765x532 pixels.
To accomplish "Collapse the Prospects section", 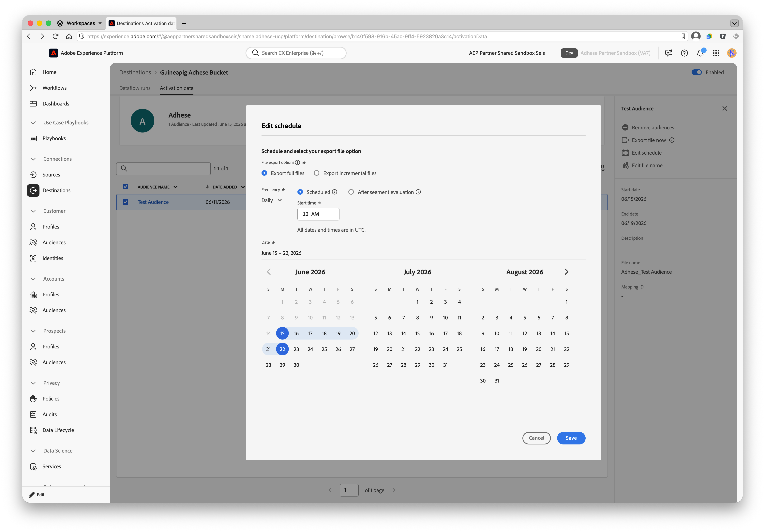I will coord(33,331).
